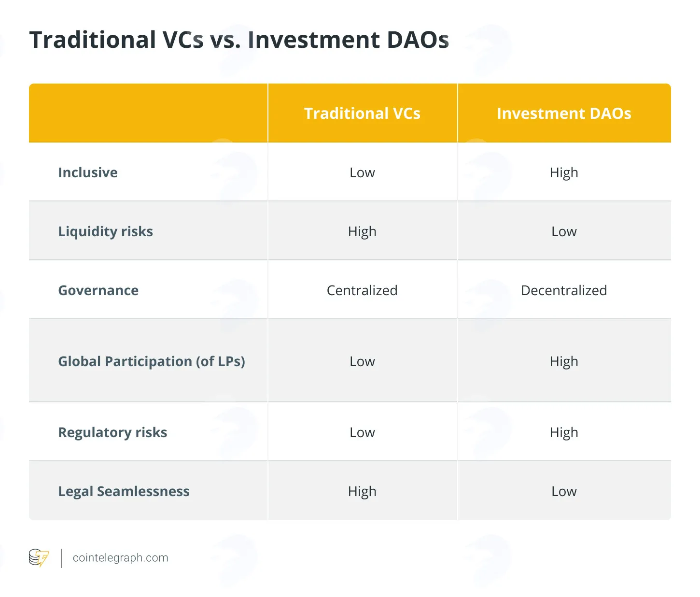Select Low under Investment DAOs for Liquidity risks
Viewport: 700px width, 597px height.
click(x=564, y=231)
